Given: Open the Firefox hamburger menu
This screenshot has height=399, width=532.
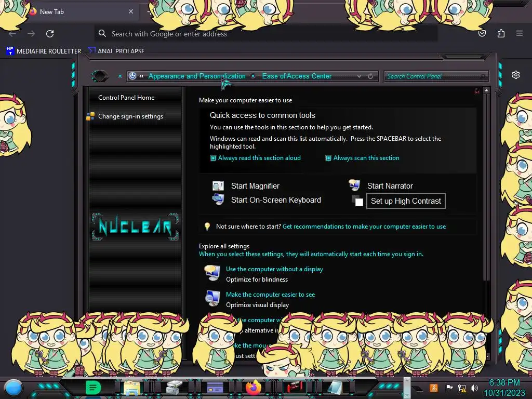Looking at the screenshot, I should coord(520,33).
